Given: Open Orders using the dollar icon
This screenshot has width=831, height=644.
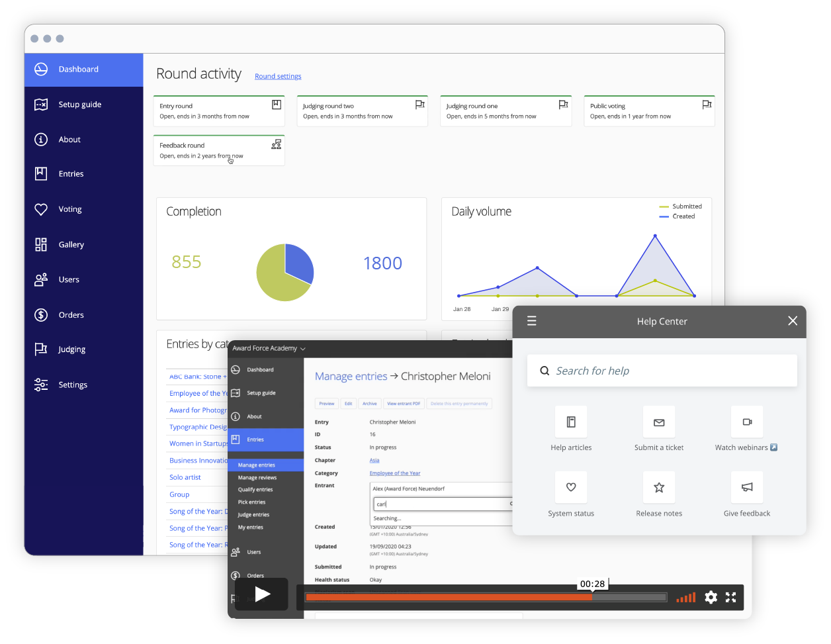Looking at the screenshot, I should pyautogui.click(x=41, y=314).
